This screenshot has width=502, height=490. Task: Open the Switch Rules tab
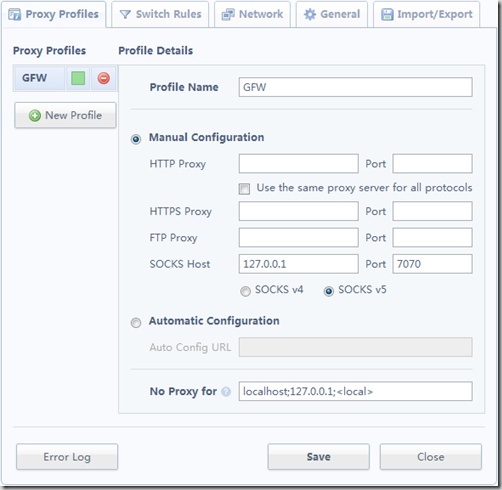(x=160, y=14)
